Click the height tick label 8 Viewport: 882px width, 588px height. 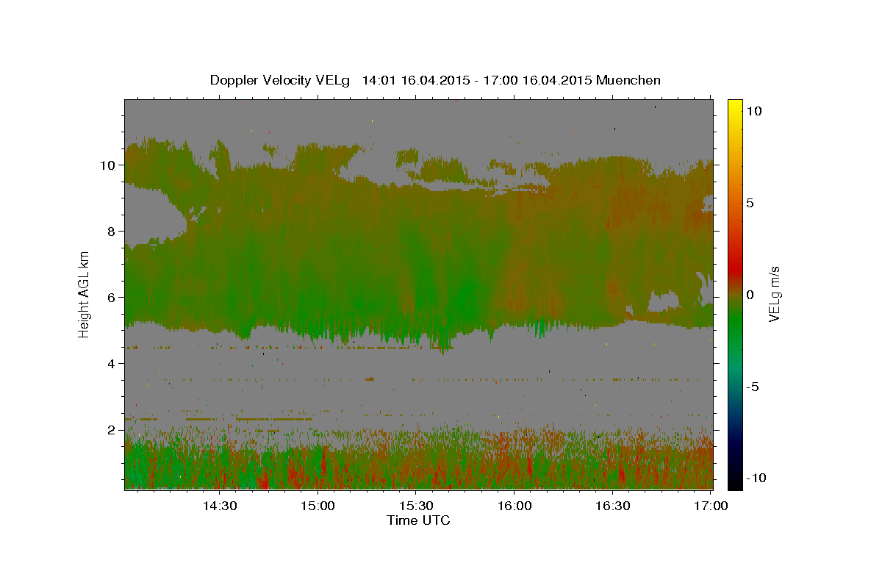(111, 232)
